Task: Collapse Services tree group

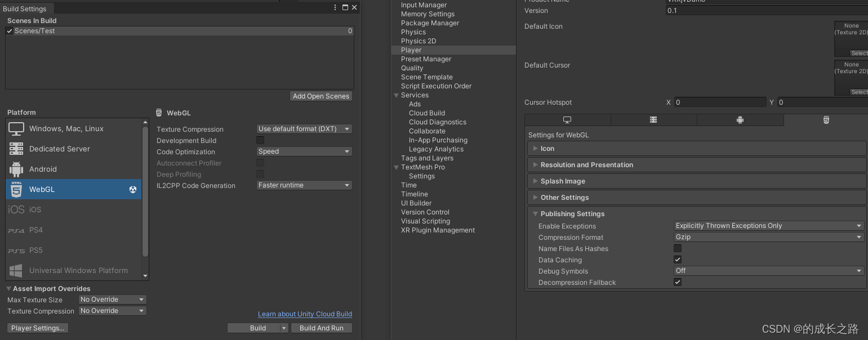Action: 397,95
